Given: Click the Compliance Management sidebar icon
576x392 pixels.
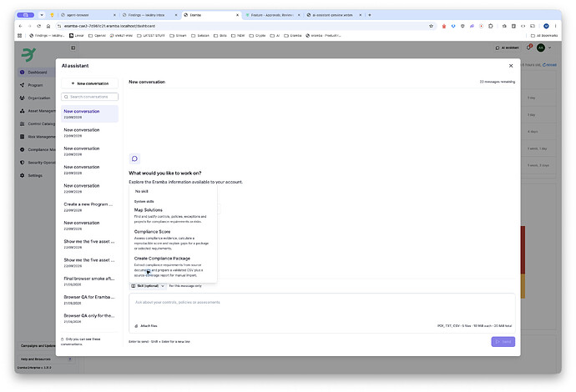Looking at the screenshot, I should coord(22,150).
